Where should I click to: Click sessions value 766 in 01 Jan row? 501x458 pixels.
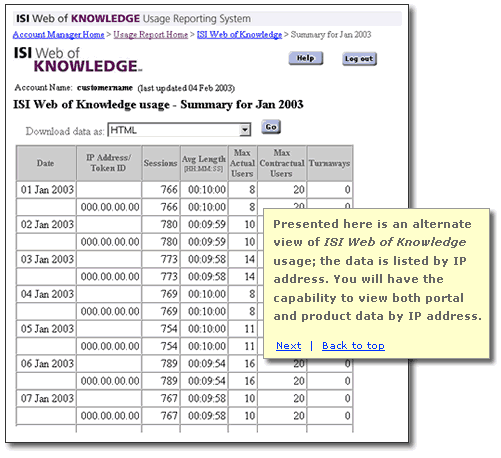pyautogui.click(x=169, y=190)
